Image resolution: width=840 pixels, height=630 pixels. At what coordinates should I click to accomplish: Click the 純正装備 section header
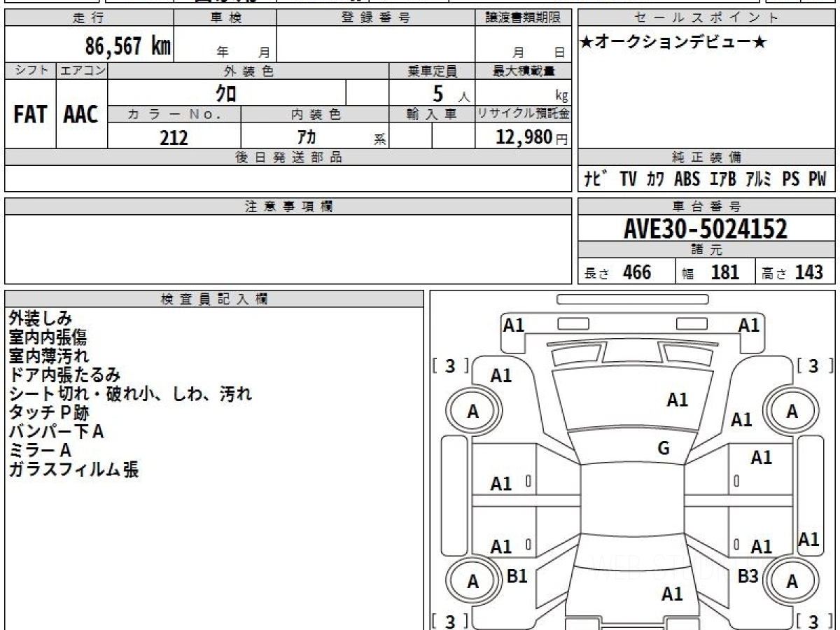point(706,157)
